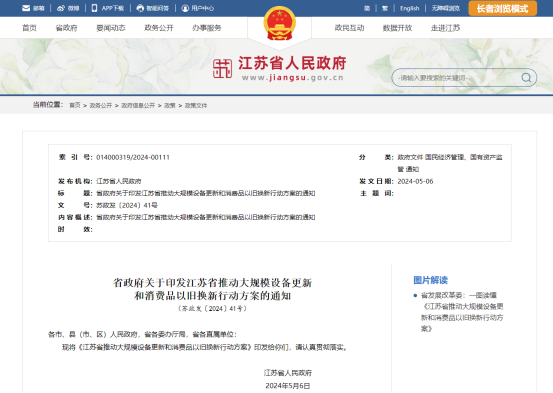Click 政府信息公开 in the breadcrumb
Viewport: 553px width, 393px height.
138,105
